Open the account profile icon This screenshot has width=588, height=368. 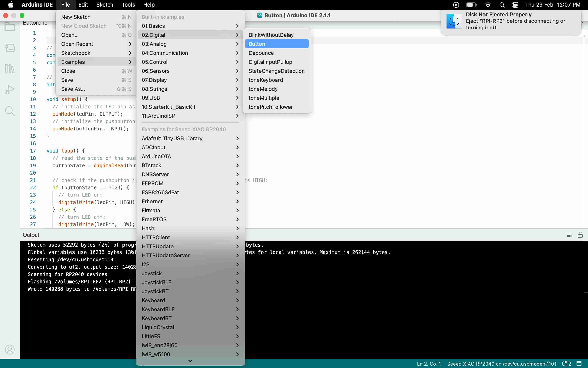(10, 350)
